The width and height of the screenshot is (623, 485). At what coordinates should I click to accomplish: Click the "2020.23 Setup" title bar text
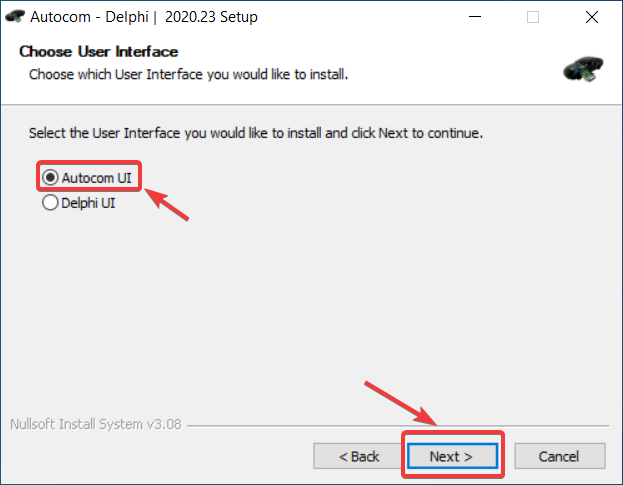(x=209, y=17)
